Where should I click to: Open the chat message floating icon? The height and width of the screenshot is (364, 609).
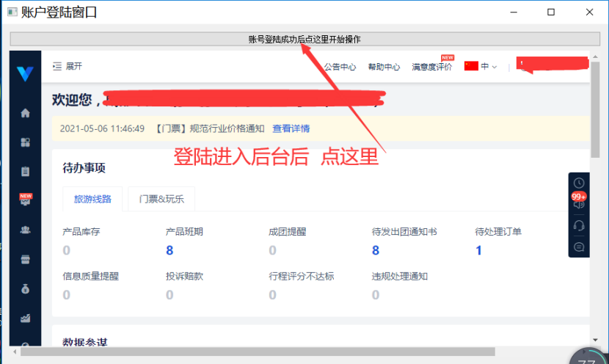coord(579,247)
